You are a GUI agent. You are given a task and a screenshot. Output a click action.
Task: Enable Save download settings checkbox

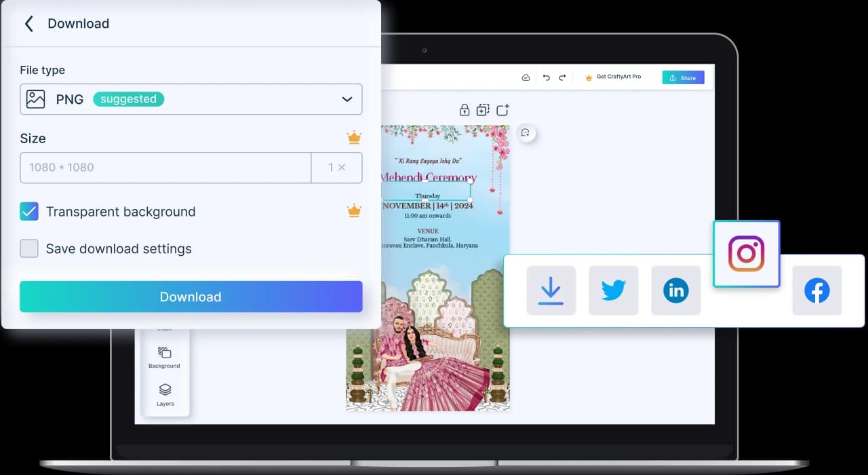coord(29,248)
